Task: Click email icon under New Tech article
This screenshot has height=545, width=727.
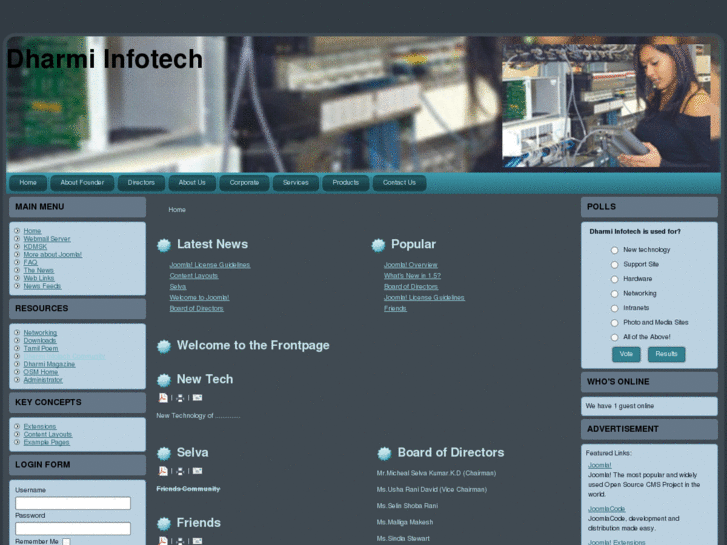Action: (198, 398)
